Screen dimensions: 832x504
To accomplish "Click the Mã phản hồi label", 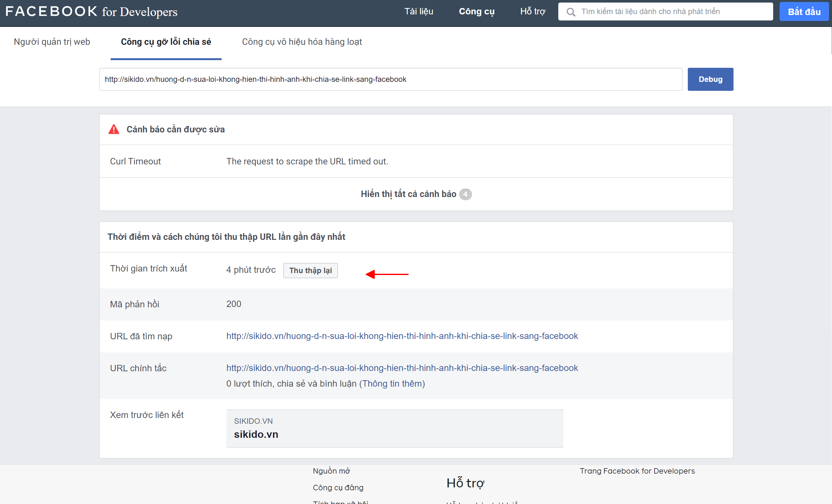I will click(x=134, y=304).
